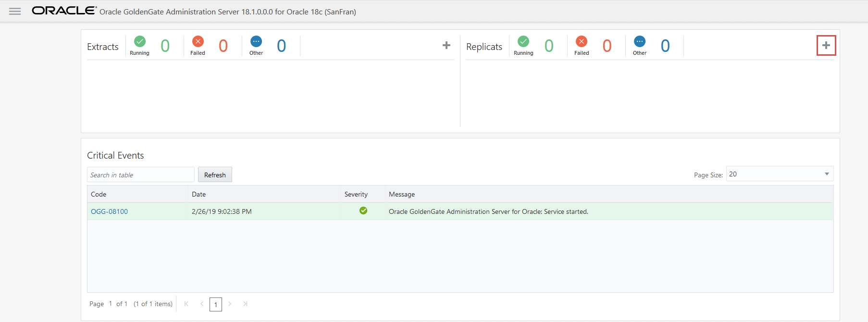Click the Extracts other count zero

pos(282,46)
